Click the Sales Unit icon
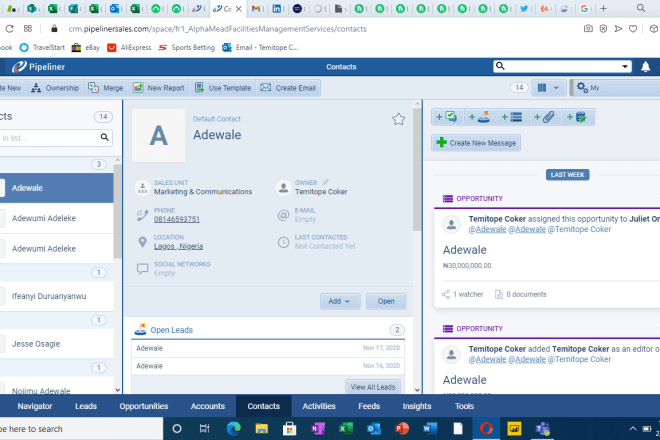 click(142, 188)
